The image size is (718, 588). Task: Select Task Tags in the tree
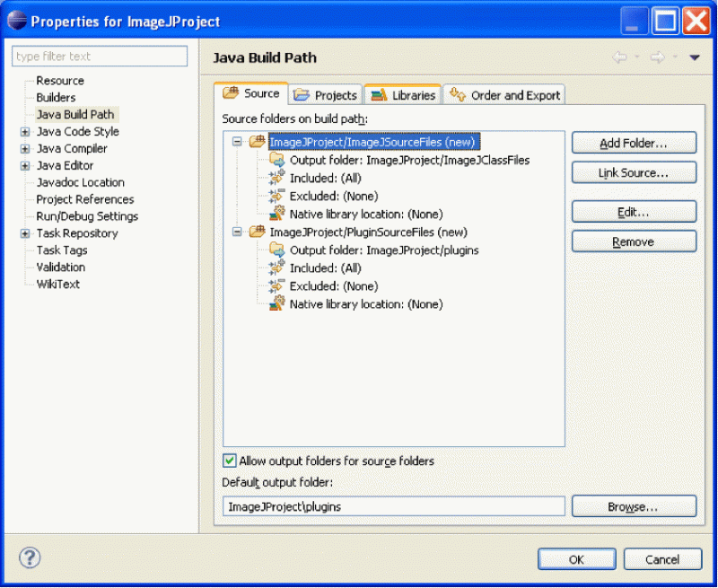click(x=62, y=250)
